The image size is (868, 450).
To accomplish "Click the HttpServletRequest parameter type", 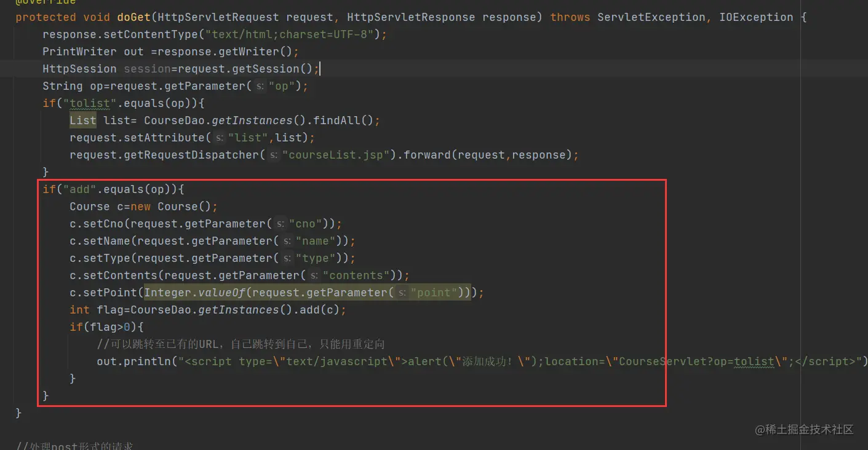I will (x=218, y=17).
